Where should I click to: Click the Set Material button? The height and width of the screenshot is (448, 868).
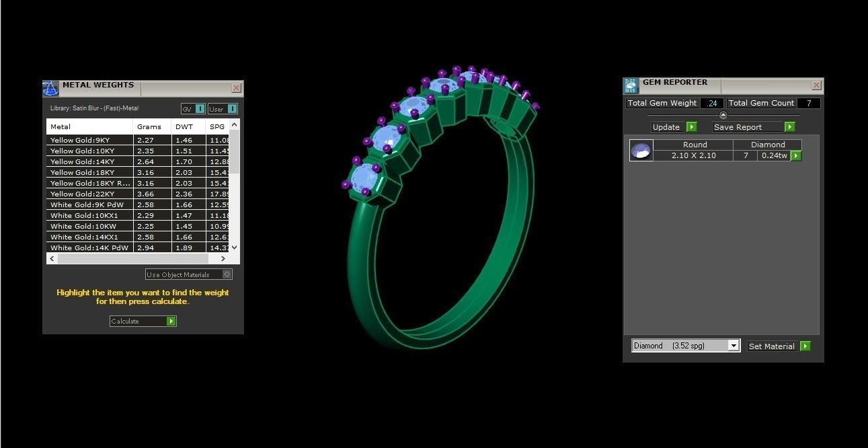779,346
